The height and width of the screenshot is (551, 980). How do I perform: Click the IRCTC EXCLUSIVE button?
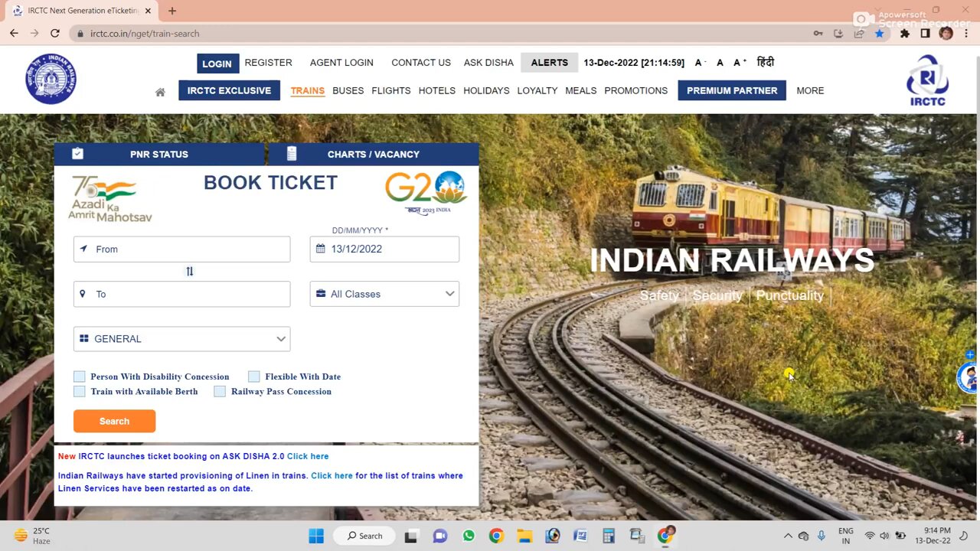[229, 90]
